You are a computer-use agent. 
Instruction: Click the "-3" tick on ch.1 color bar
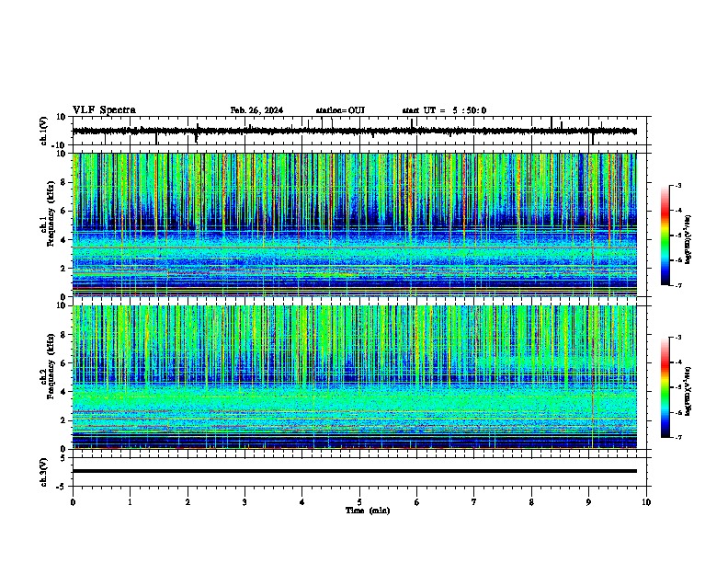(677, 185)
